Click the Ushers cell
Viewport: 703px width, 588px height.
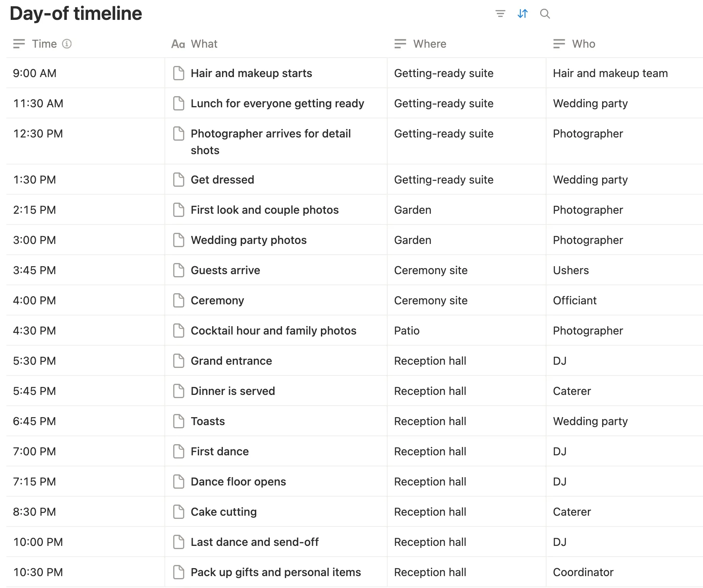(x=624, y=270)
